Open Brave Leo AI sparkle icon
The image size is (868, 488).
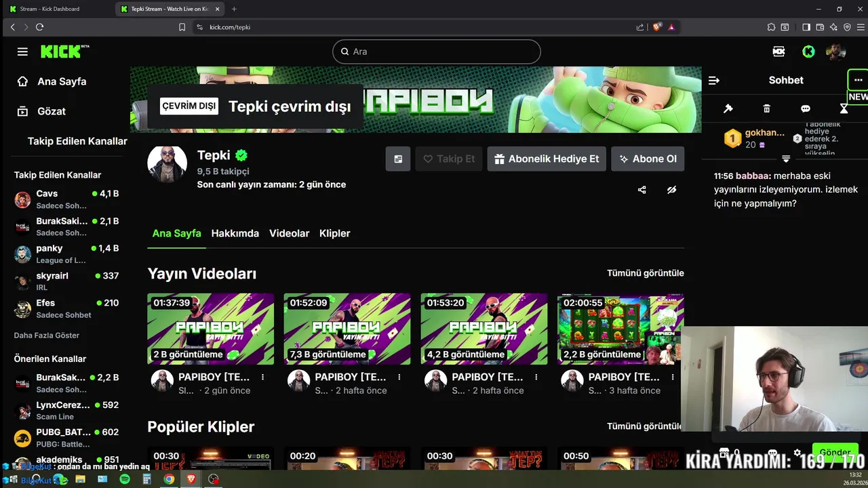point(833,27)
